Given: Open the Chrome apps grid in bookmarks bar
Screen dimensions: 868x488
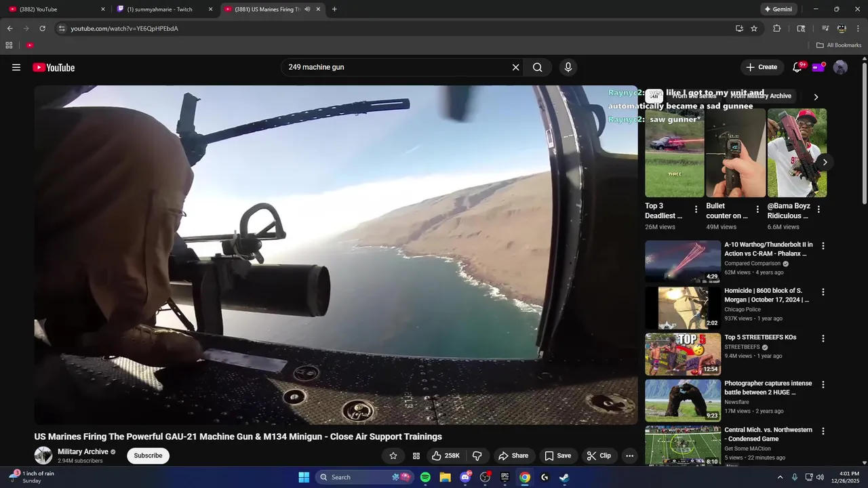Looking at the screenshot, I should [x=9, y=45].
